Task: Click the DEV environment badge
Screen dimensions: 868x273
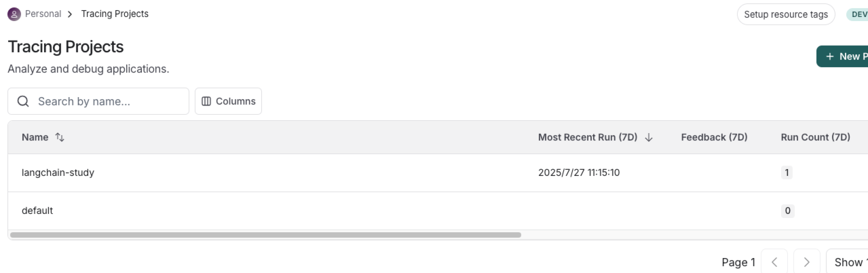Action: pyautogui.click(x=857, y=14)
